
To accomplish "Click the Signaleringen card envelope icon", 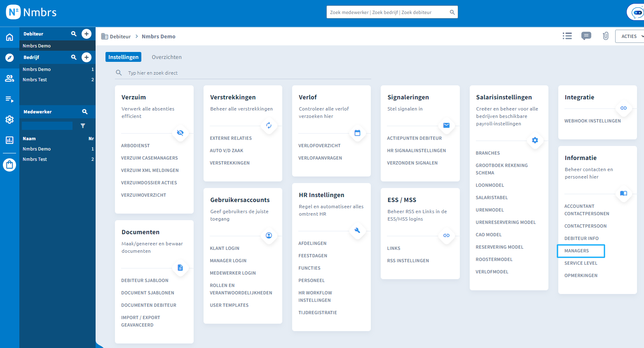I will (446, 125).
